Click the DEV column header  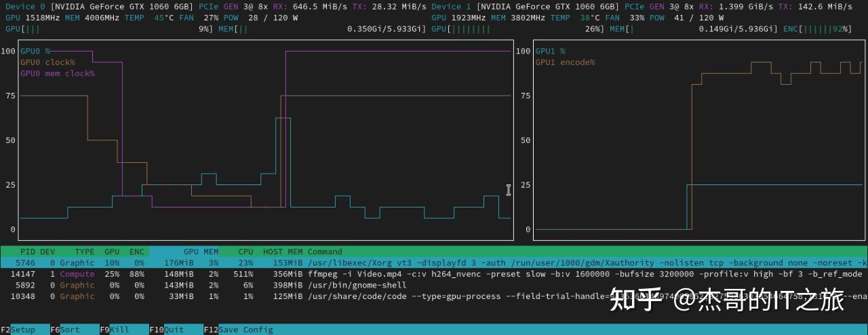click(47, 252)
